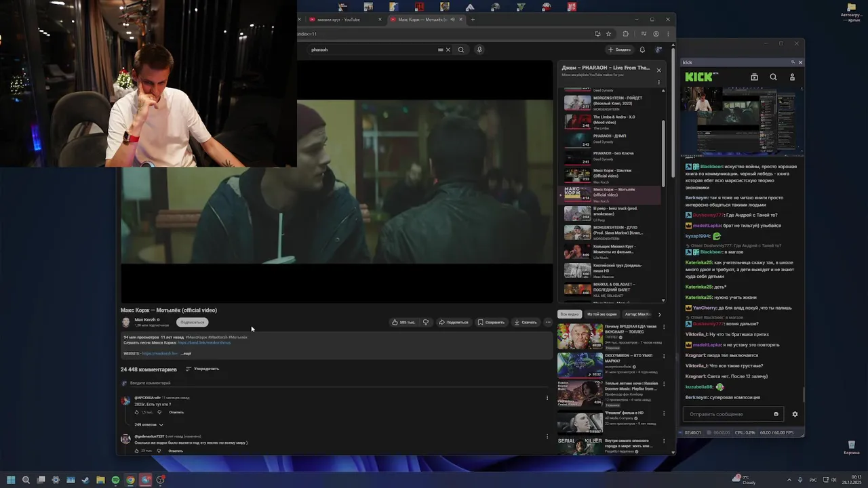
Task: Play PHARAOH - ДИМП in the playlist
Action: click(610, 140)
